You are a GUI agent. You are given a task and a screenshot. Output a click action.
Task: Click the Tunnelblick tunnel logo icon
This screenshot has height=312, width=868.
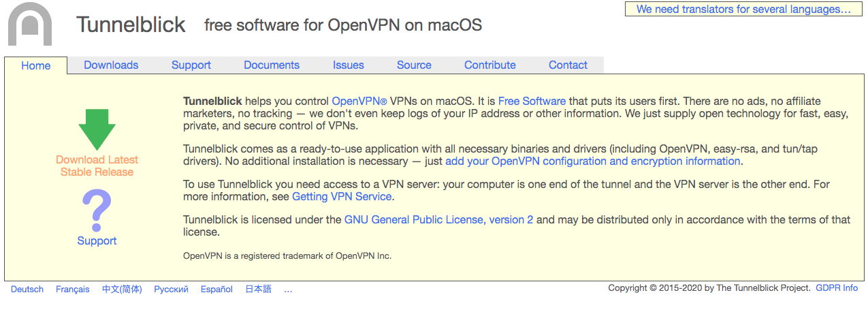coord(30,25)
